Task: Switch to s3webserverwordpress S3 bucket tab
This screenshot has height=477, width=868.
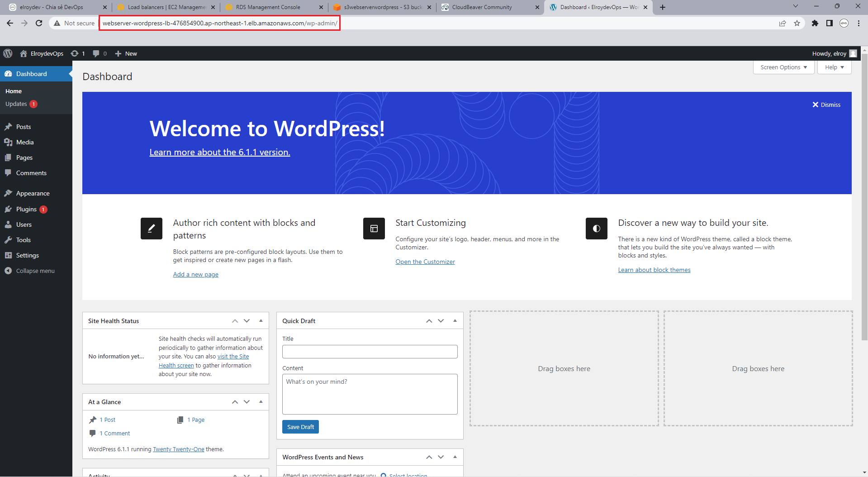Action: [383, 7]
